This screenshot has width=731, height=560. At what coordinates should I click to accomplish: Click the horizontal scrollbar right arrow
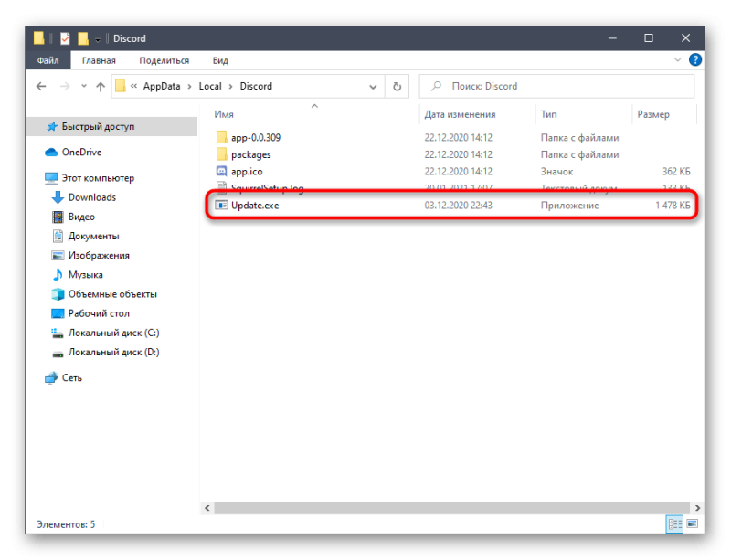coord(697,508)
